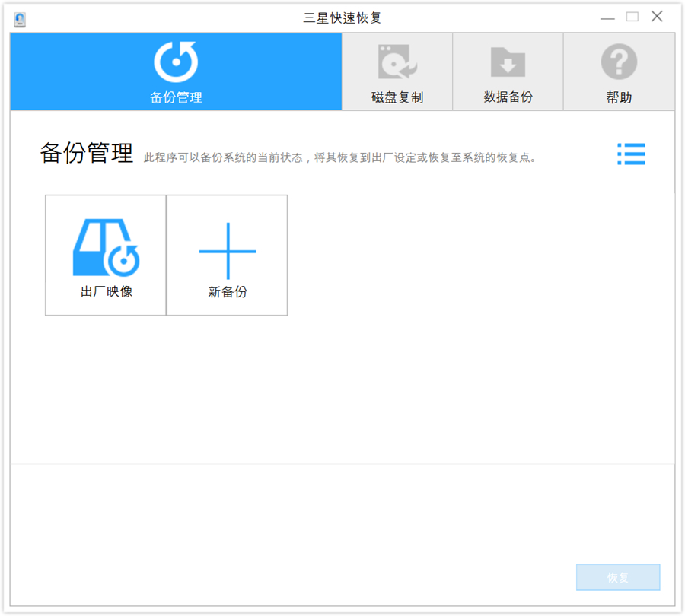Image resolution: width=685 pixels, height=616 pixels.
Task: Click the app icon in the title bar
Action: point(19,19)
